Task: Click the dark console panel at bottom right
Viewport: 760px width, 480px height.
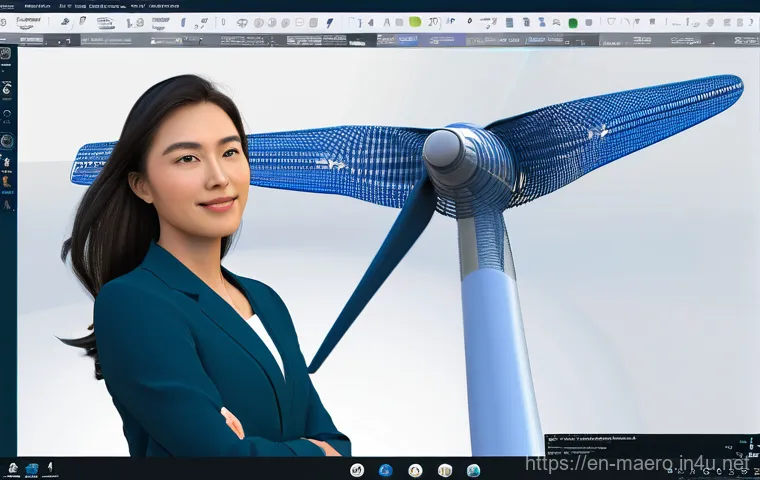Action: [x=652, y=445]
